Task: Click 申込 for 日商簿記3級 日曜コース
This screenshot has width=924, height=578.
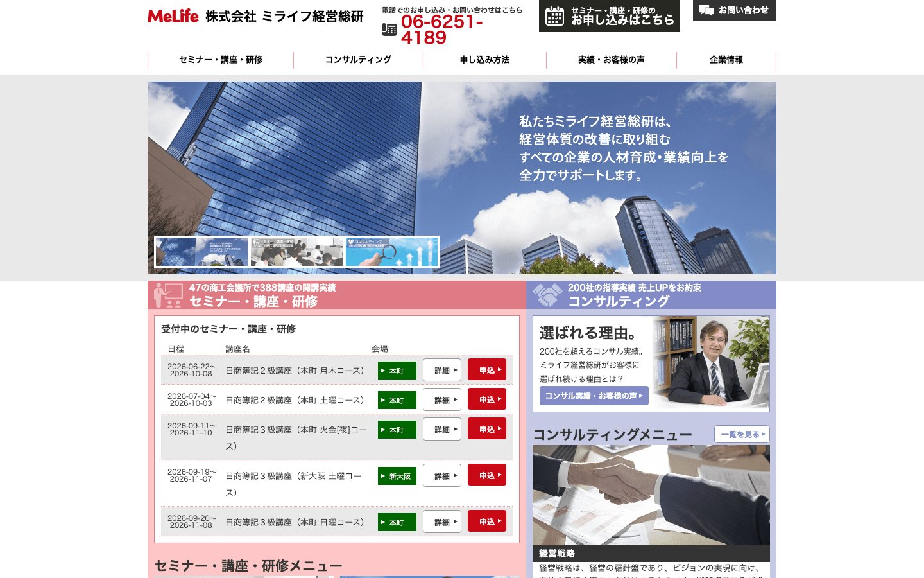Action: click(x=487, y=521)
